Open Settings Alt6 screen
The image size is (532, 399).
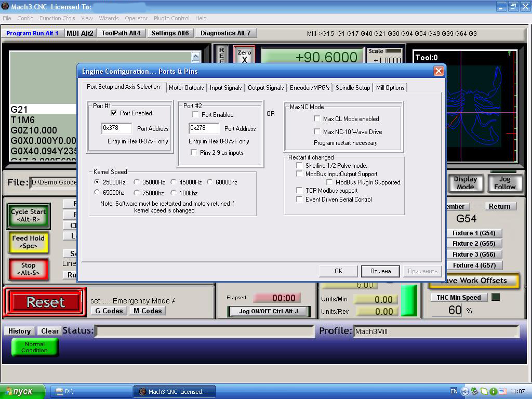point(170,33)
